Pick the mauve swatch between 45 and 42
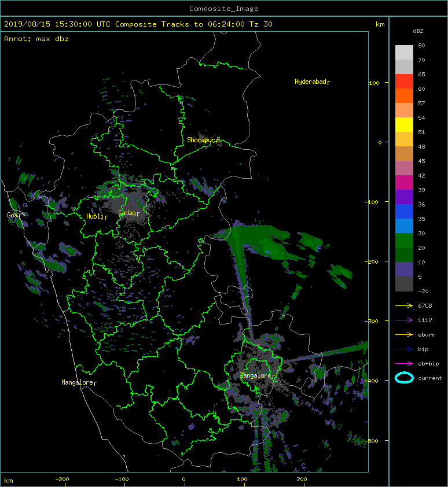The height and width of the screenshot is (487, 448). coord(404,168)
